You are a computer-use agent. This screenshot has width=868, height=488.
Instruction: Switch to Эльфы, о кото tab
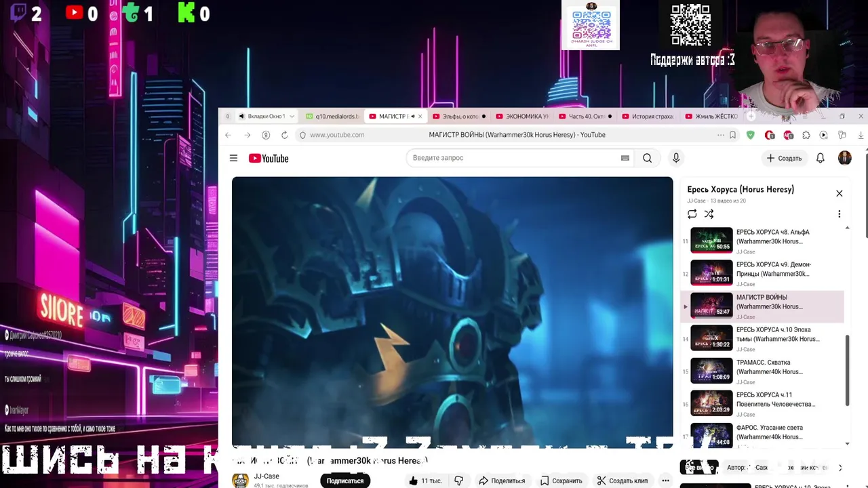[x=459, y=117]
